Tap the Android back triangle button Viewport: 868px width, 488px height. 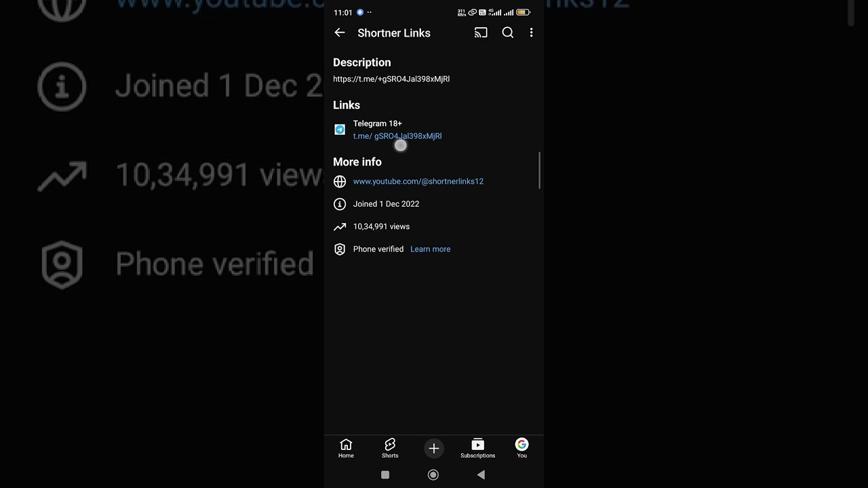[x=481, y=475]
